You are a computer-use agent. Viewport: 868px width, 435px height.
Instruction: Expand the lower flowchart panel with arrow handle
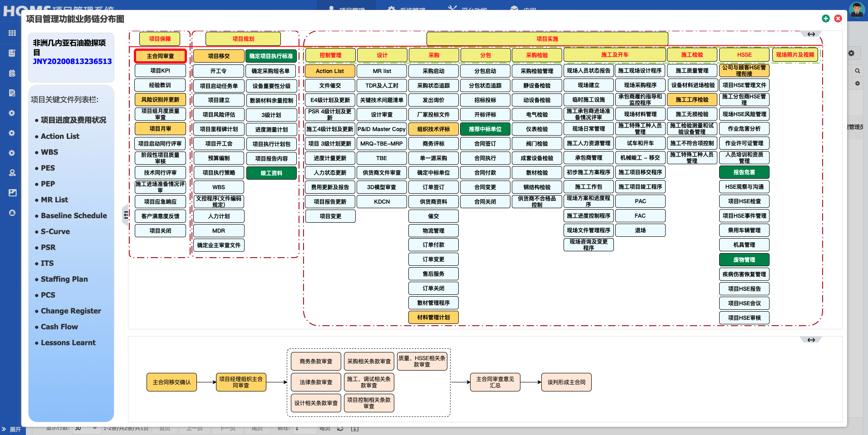pyautogui.click(x=811, y=340)
